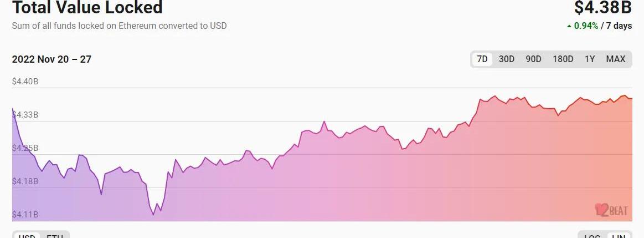Click the $4.11B axis label
The image size is (644, 238).
pyautogui.click(x=25, y=215)
